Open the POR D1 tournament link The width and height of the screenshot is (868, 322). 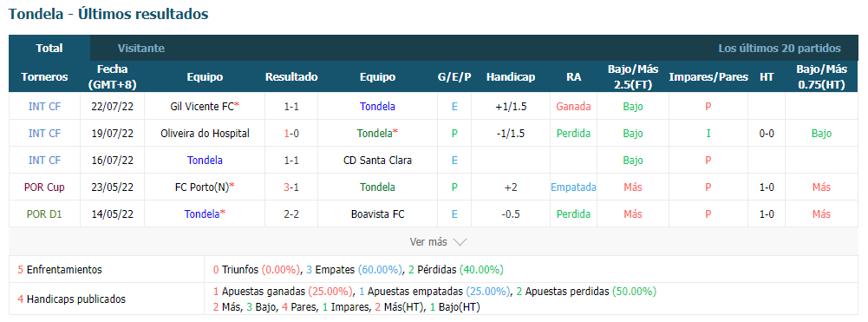click(x=44, y=214)
